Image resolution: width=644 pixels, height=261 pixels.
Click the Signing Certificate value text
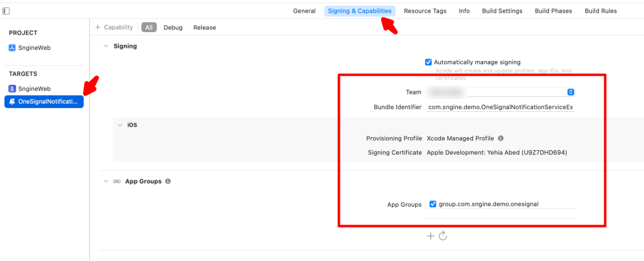[x=497, y=152]
